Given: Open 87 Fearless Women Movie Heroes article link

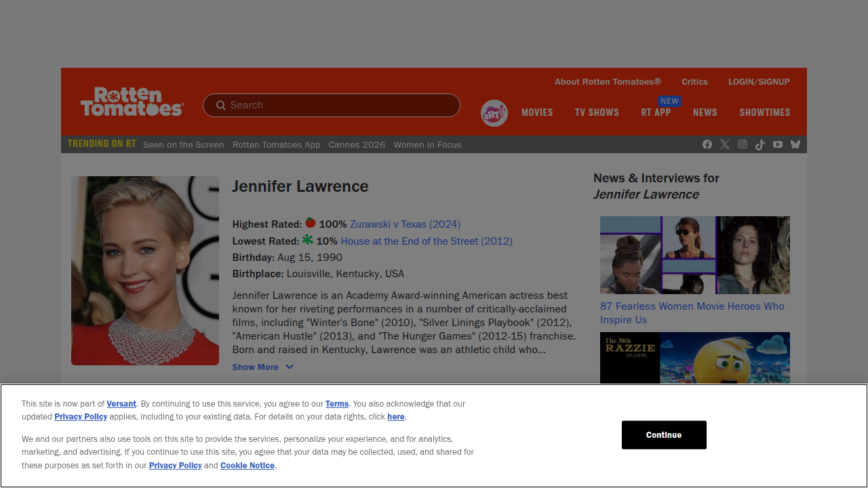Looking at the screenshot, I should [x=692, y=312].
